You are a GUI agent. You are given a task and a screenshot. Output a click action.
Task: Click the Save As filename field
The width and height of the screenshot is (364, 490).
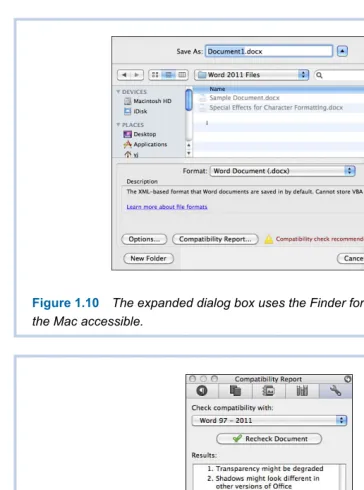tap(269, 51)
